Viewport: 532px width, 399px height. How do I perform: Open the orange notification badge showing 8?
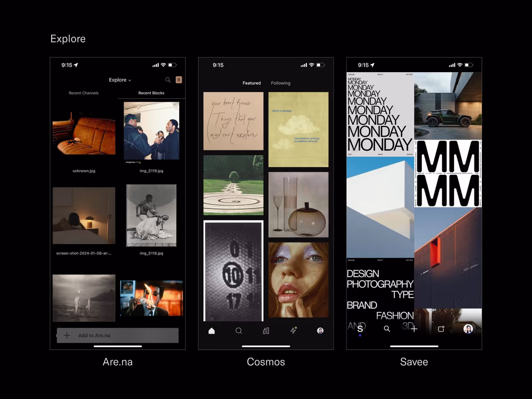click(179, 80)
